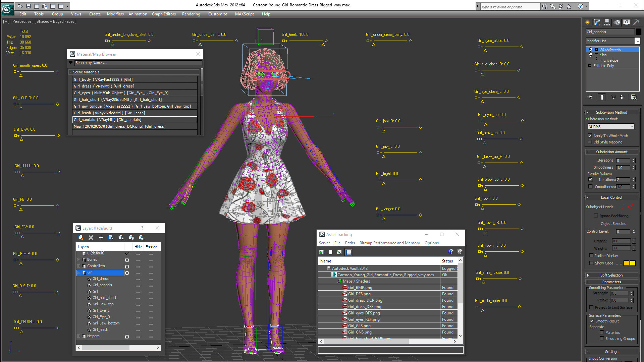Expand the Editable Poly stack entry
This screenshot has height=362, width=644.
(590, 66)
